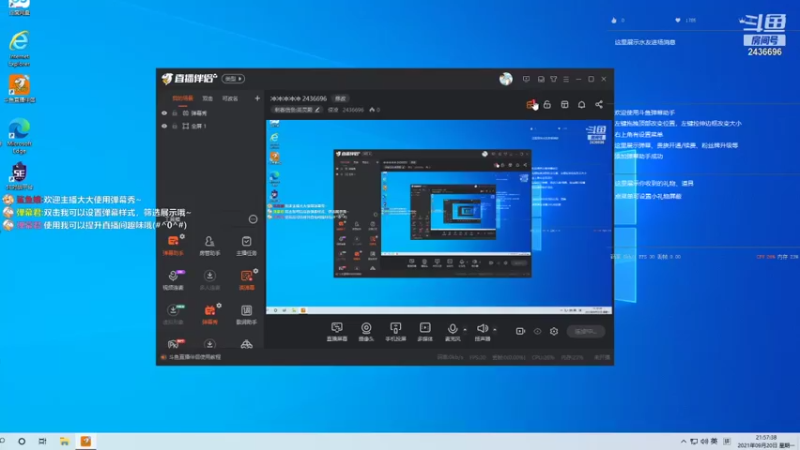Click the Cortana circle on taskbar
Viewport: 800px width, 450px height.
(21, 441)
